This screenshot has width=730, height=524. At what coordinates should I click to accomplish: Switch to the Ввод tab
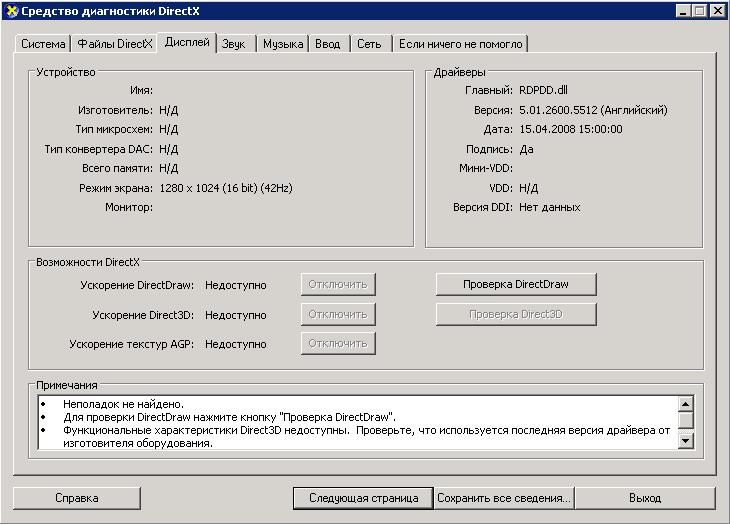pyautogui.click(x=328, y=44)
